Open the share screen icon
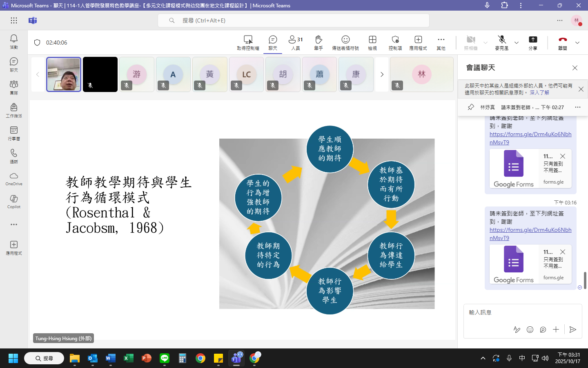The height and width of the screenshot is (368, 588). pos(533,42)
